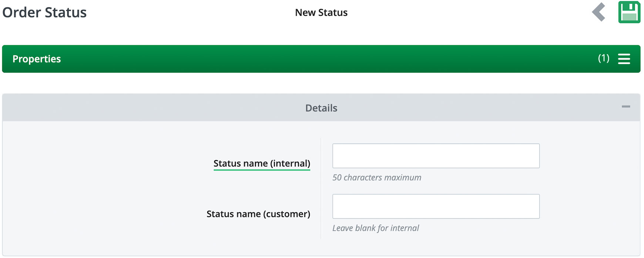The height and width of the screenshot is (258, 644).
Task: Click the Status name (customer) label
Action: [258, 214]
